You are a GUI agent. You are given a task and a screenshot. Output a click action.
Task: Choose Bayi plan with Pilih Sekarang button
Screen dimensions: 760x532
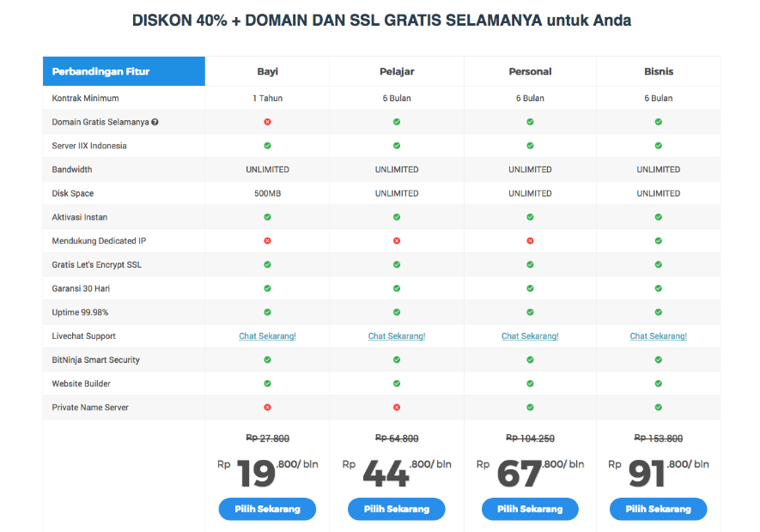[x=268, y=509]
